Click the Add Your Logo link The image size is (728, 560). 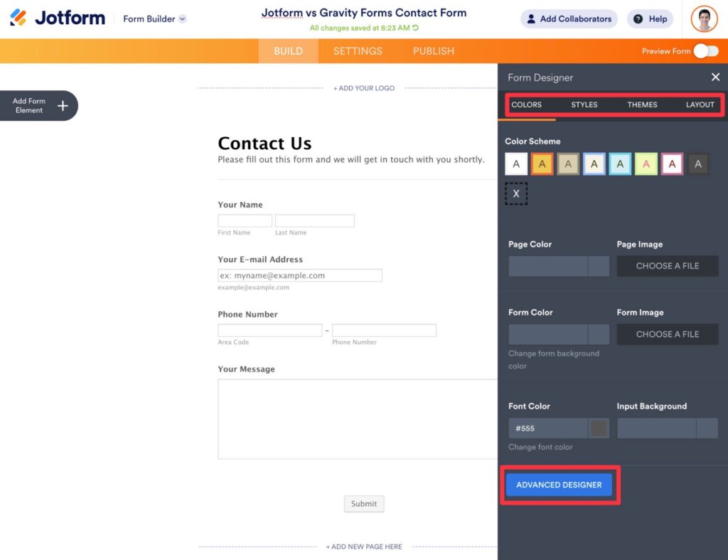(364, 87)
